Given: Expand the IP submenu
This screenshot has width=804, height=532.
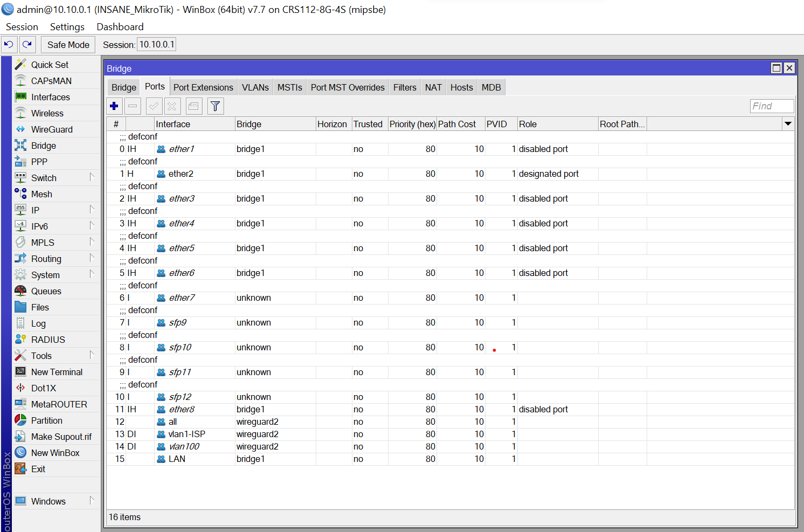Looking at the screenshot, I should pyautogui.click(x=92, y=209).
